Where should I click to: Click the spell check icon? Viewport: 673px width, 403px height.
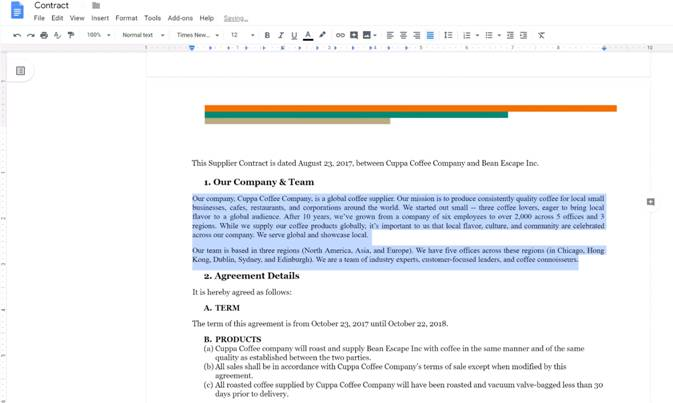(x=57, y=35)
